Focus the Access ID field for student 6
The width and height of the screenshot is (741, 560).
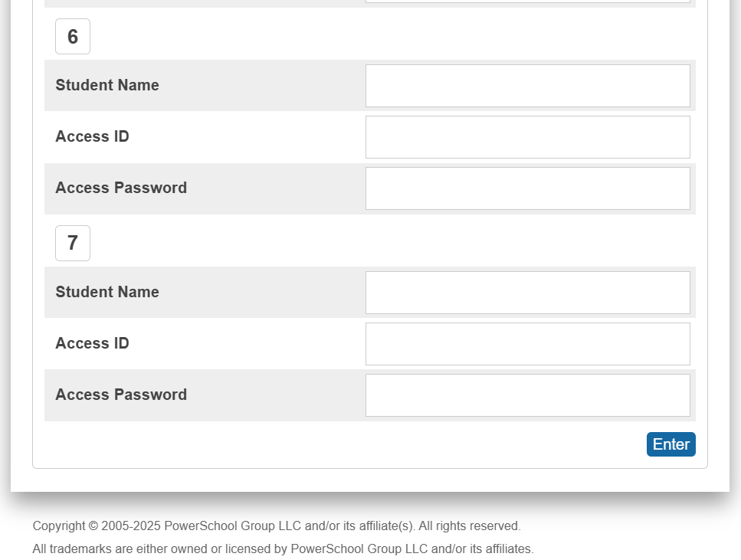(527, 137)
